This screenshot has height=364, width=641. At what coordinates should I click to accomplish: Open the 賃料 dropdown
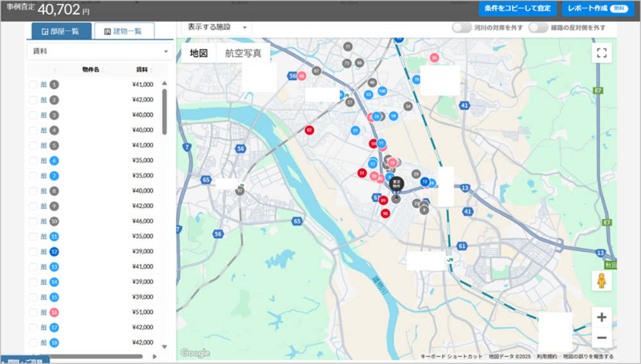(x=99, y=51)
